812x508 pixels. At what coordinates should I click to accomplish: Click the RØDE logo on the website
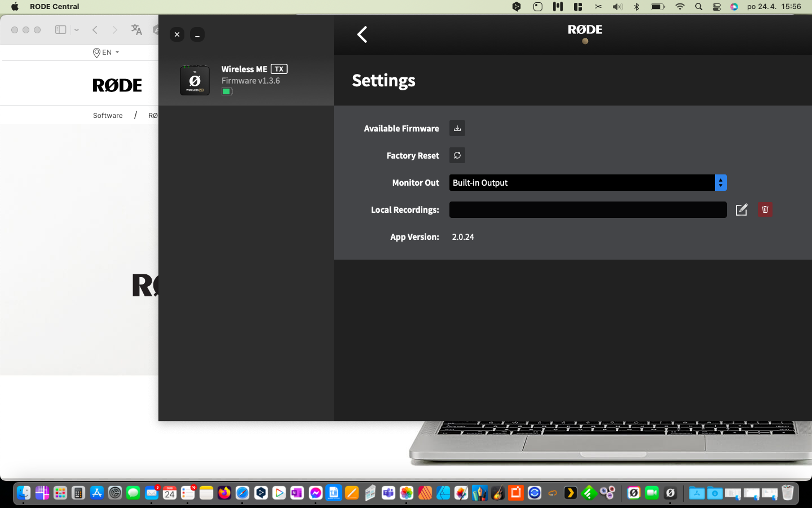(117, 85)
